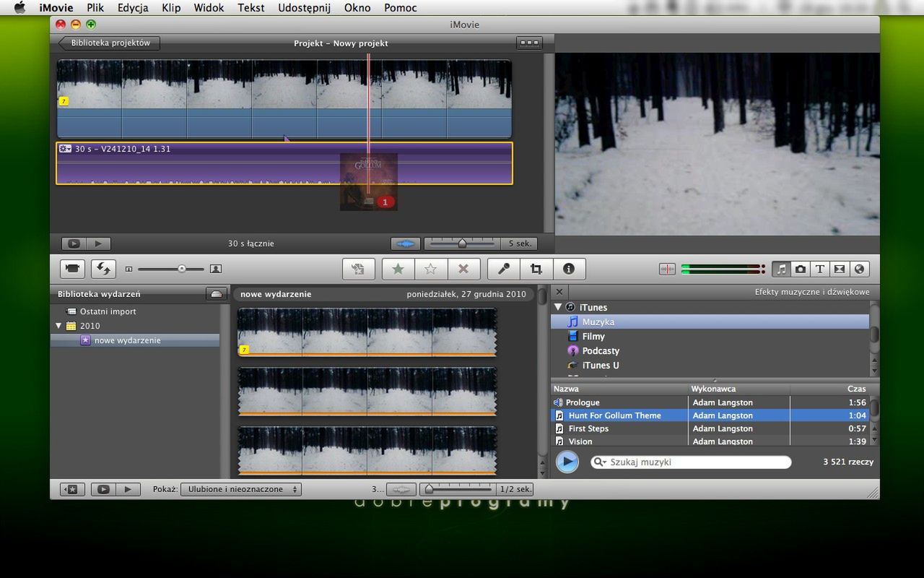Swap events and projects areas
The image size is (924, 578).
pyautogui.click(x=103, y=269)
